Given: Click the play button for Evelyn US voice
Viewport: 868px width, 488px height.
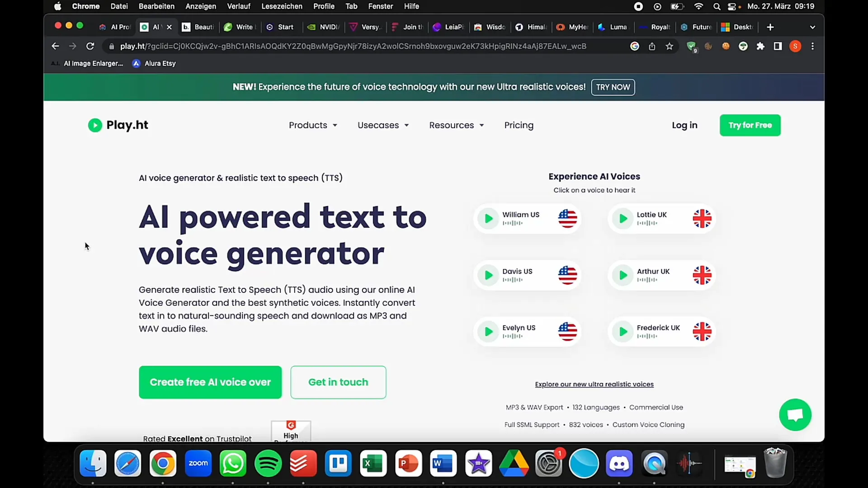Looking at the screenshot, I should (x=488, y=331).
